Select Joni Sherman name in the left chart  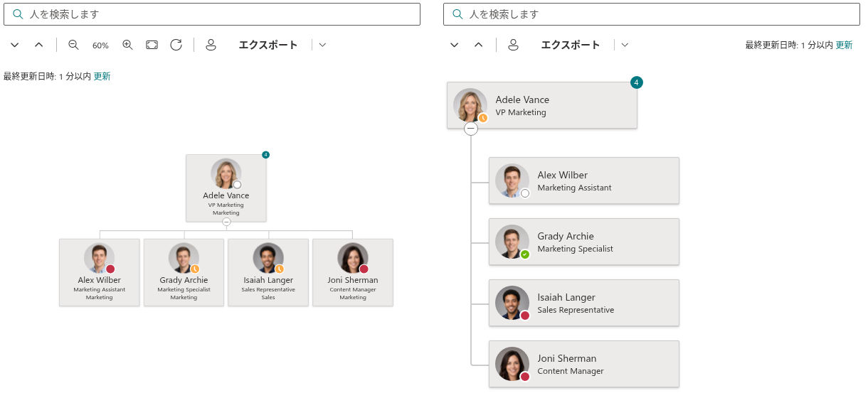click(353, 280)
